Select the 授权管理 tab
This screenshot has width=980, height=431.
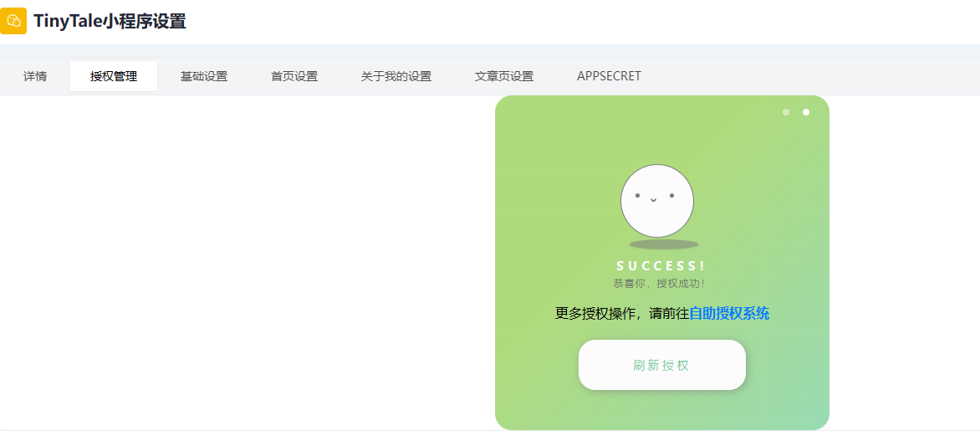[x=114, y=76]
